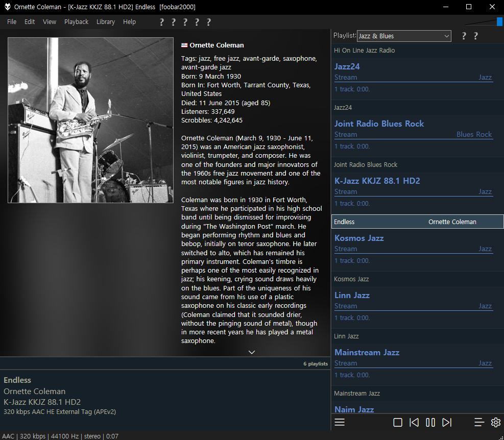Stop playback using the stop icon
The image size is (504, 440).
(x=398, y=422)
